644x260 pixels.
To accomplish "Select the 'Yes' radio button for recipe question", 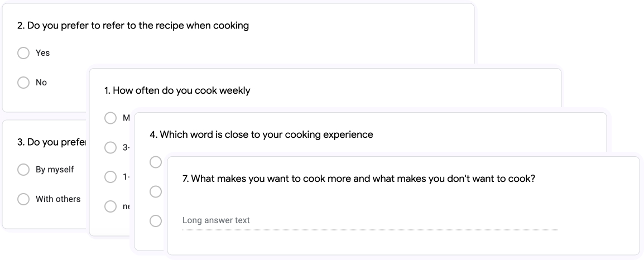I will (x=23, y=53).
